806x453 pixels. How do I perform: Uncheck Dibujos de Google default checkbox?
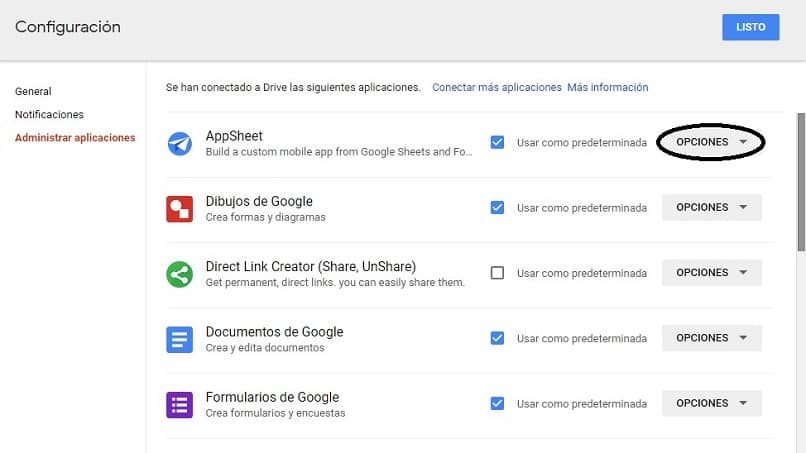coord(497,207)
